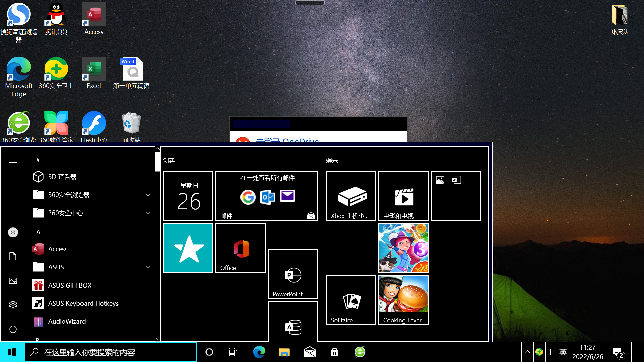Launch 360安全卫士 desktop icon
644x362 pixels.
pyautogui.click(x=56, y=73)
